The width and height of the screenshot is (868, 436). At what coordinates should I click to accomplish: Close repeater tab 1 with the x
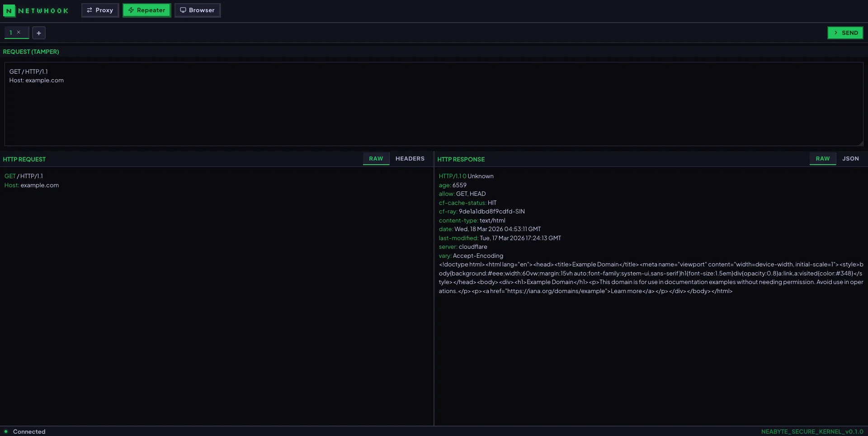[19, 32]
